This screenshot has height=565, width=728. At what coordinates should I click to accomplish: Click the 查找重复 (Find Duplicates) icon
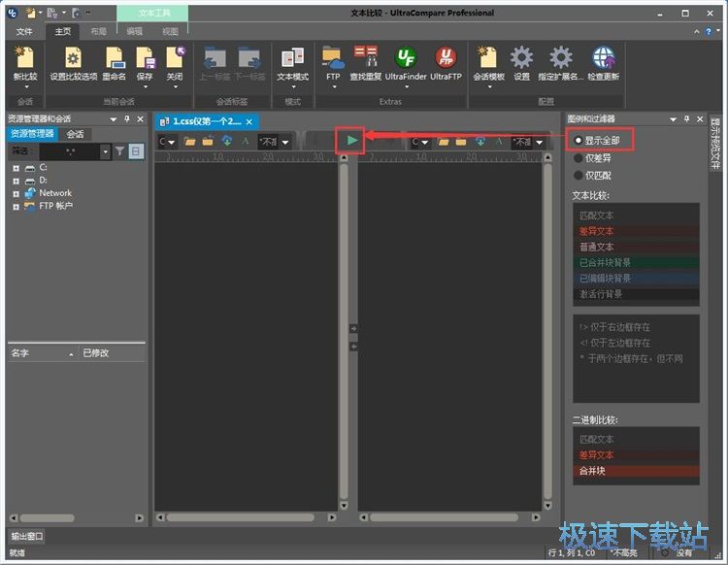366,60
